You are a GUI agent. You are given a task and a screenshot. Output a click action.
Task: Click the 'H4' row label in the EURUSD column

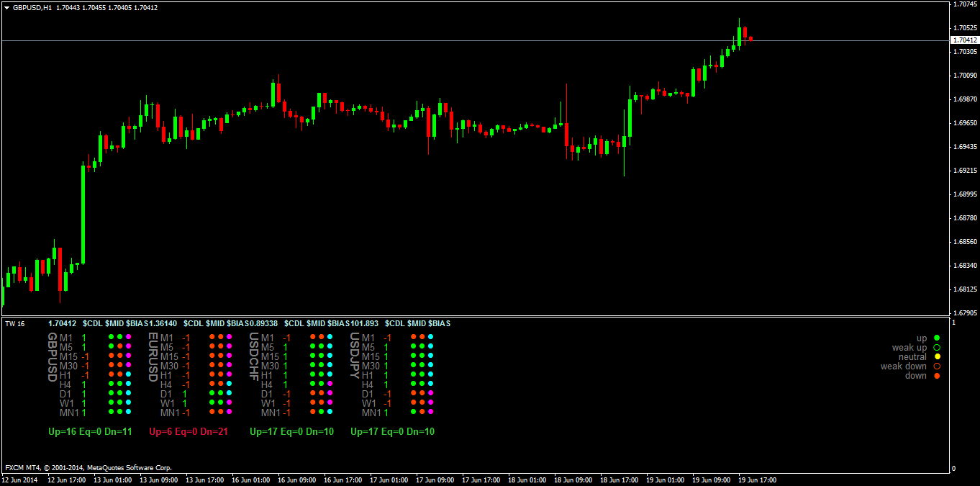[x=166, y=384]
